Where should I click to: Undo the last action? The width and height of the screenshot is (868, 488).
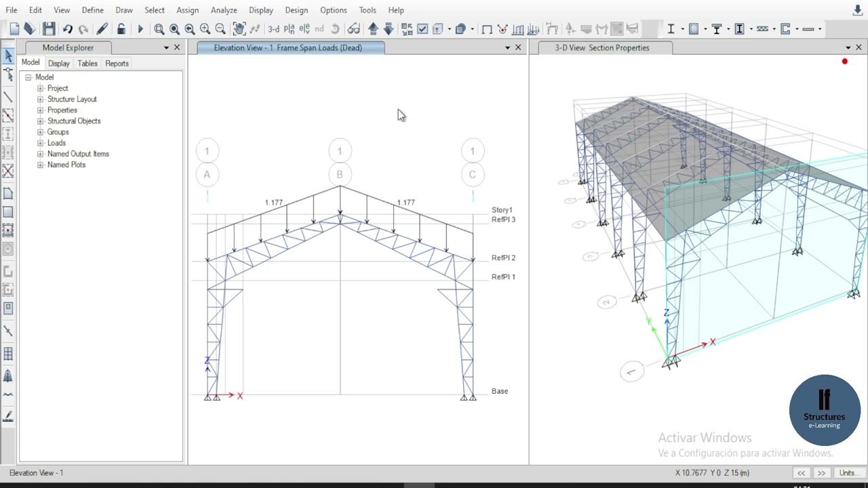click(x=68, y=28)
